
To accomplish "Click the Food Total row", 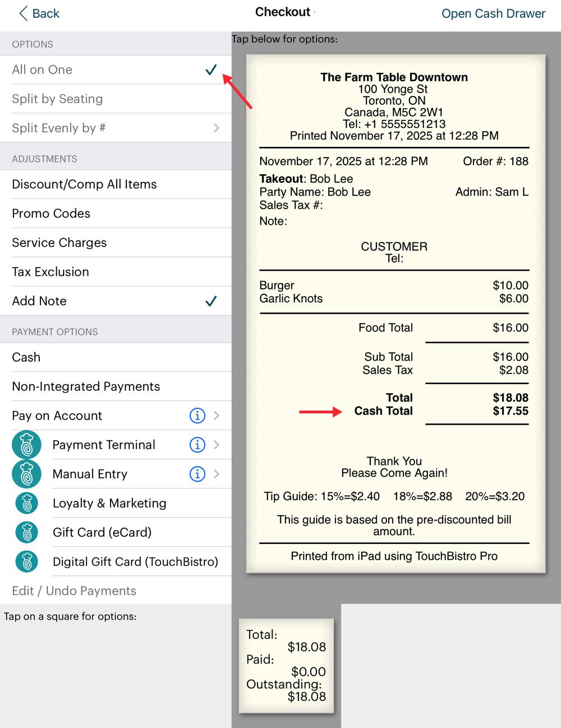I will (443, 328).
